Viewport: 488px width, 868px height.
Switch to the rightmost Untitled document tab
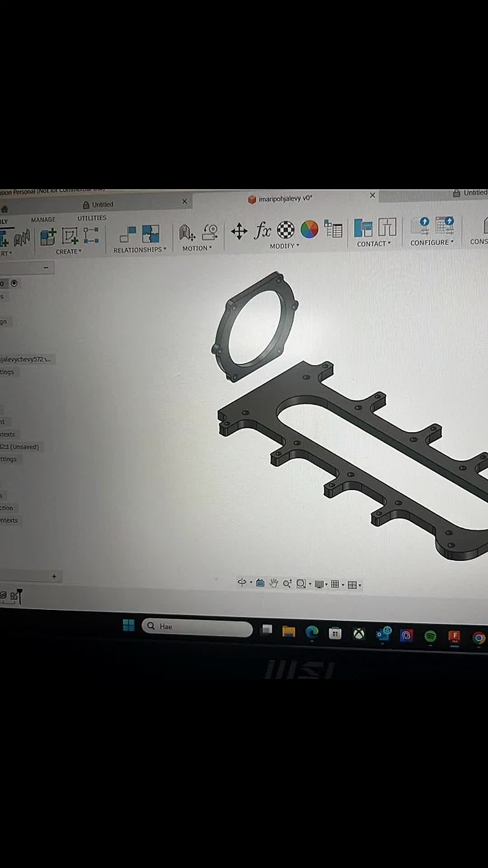click(470, 193)
